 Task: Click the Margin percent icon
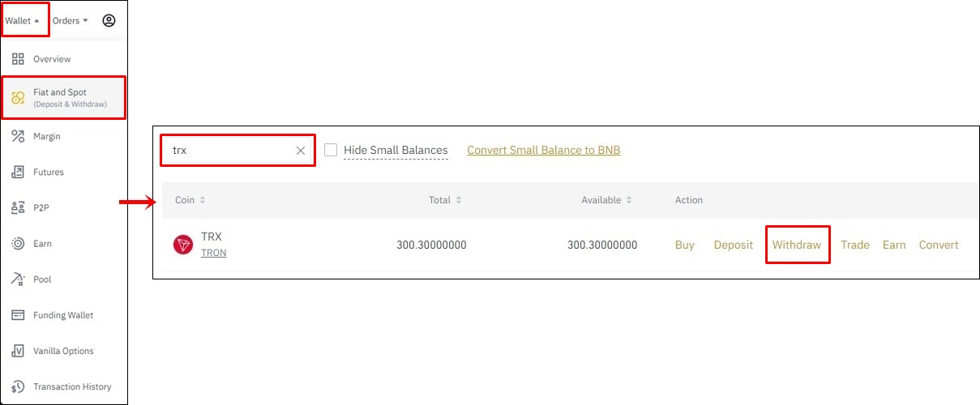click(x=18, y=136)
